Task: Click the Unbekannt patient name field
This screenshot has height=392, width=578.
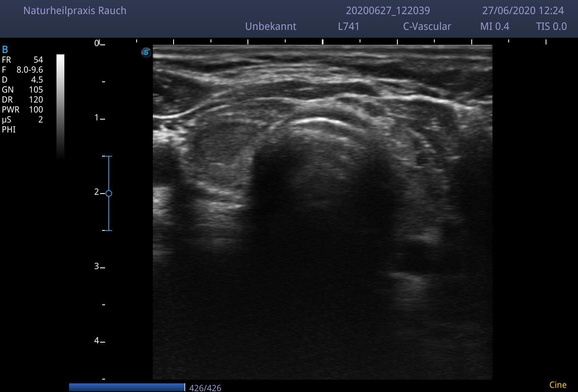Action: 271,27
